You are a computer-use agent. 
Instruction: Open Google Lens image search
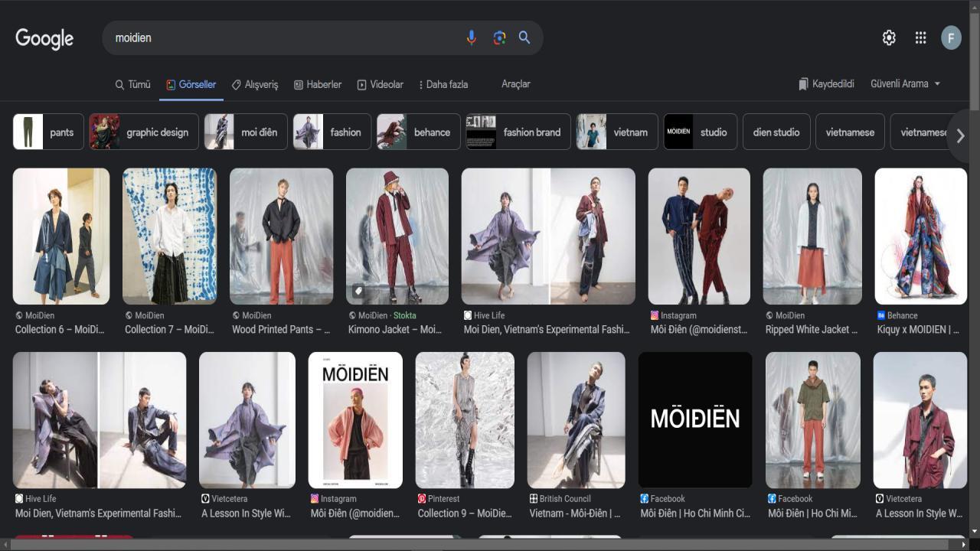point(499,37)
